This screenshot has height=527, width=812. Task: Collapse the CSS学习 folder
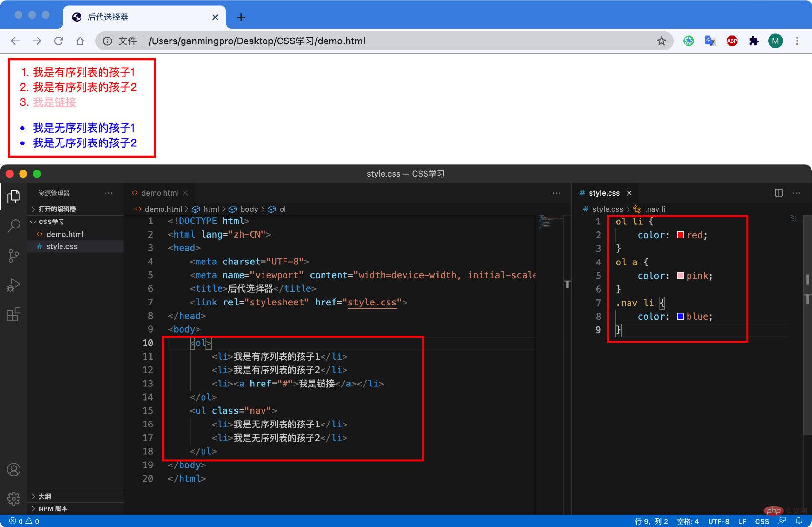point(76,222)
